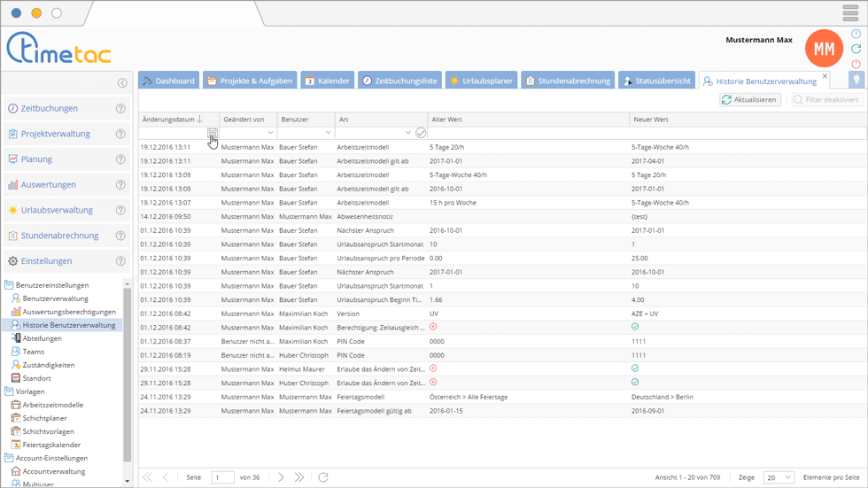
Task: Open the items per page dropdown
Action: coord(779,477)
